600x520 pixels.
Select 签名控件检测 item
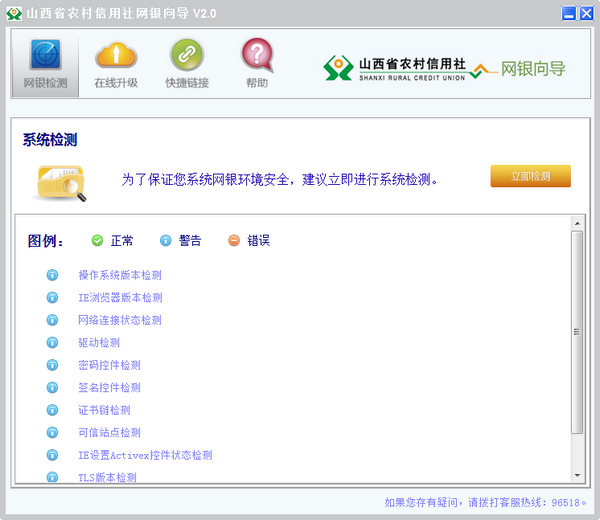109,387
